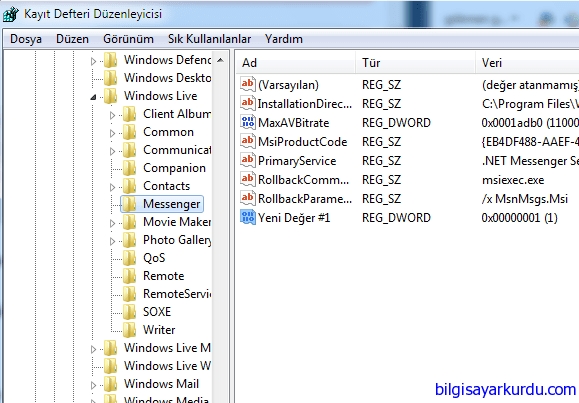The width and height of the screenshot is (579, 403).
Task: Click the InstallationDirec... string value icon
Action: coord(247,103)
